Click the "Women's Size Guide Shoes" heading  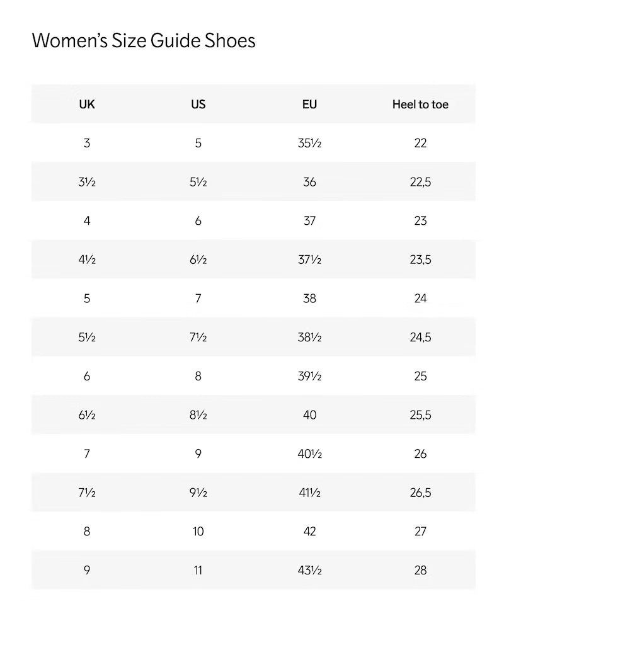pos(144,41)
